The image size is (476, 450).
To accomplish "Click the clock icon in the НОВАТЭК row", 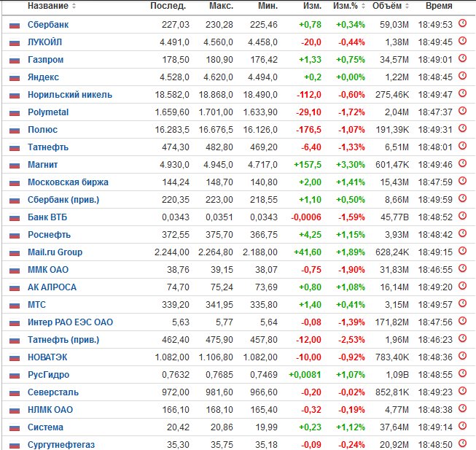I will [462, 356].
